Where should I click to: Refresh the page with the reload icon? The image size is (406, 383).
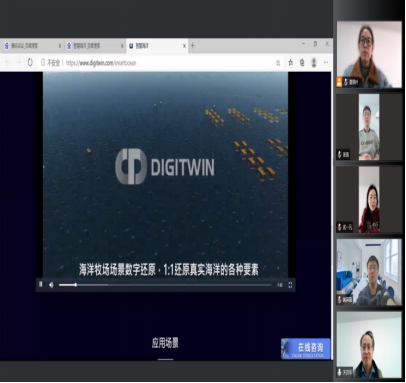pos(30,62)
